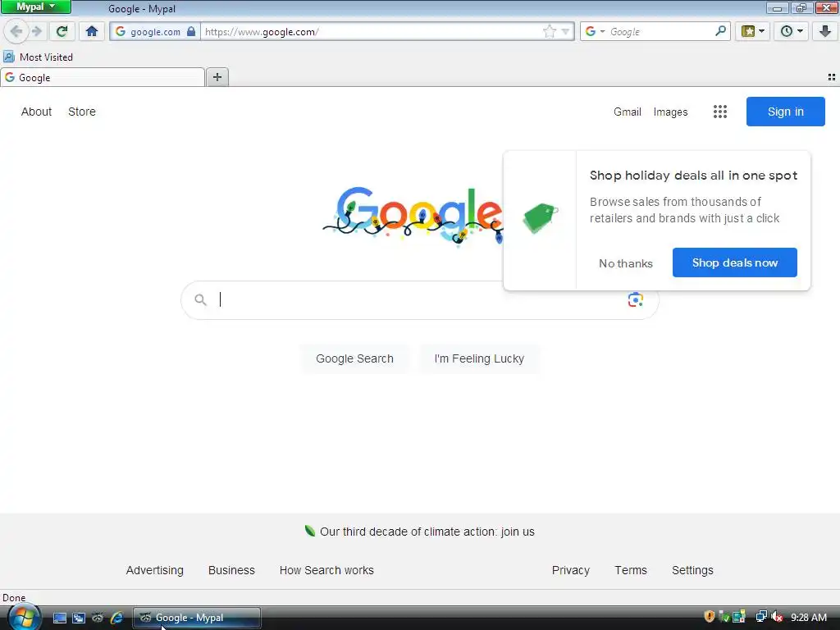
Task: Open a new tab with the plus button
Action: point(217,77)
